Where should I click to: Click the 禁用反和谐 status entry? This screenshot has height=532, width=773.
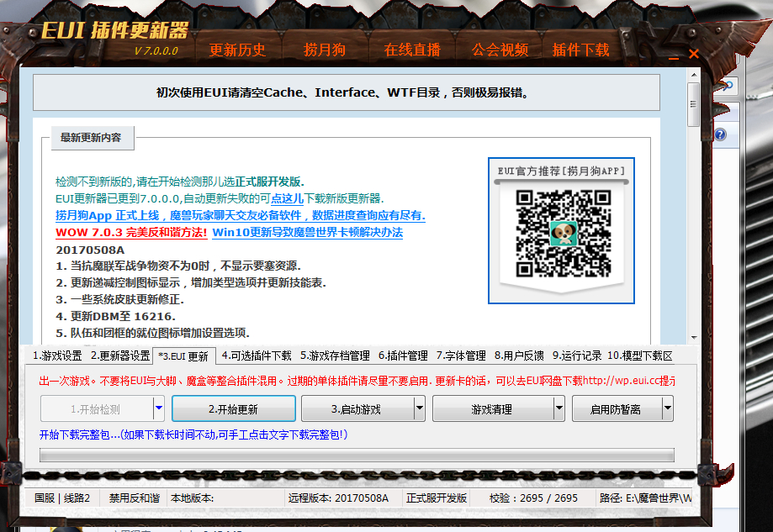click(x=134, y=498)
